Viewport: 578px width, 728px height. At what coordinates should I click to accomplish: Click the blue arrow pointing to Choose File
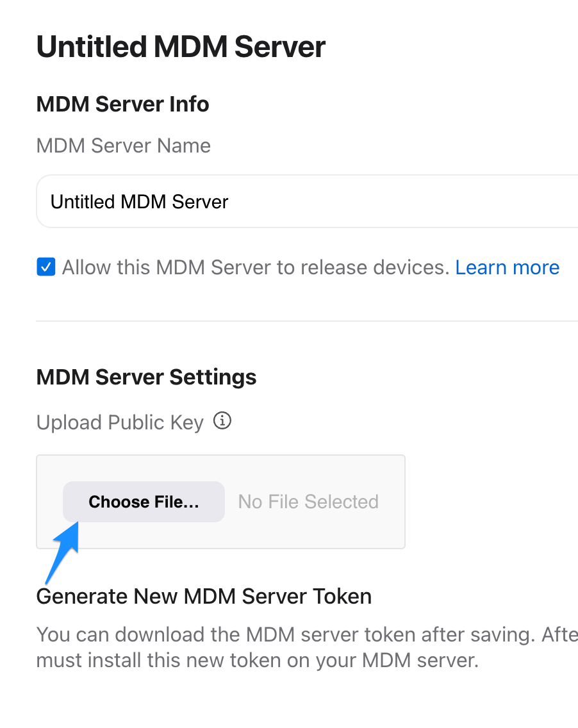coord(63,552)
